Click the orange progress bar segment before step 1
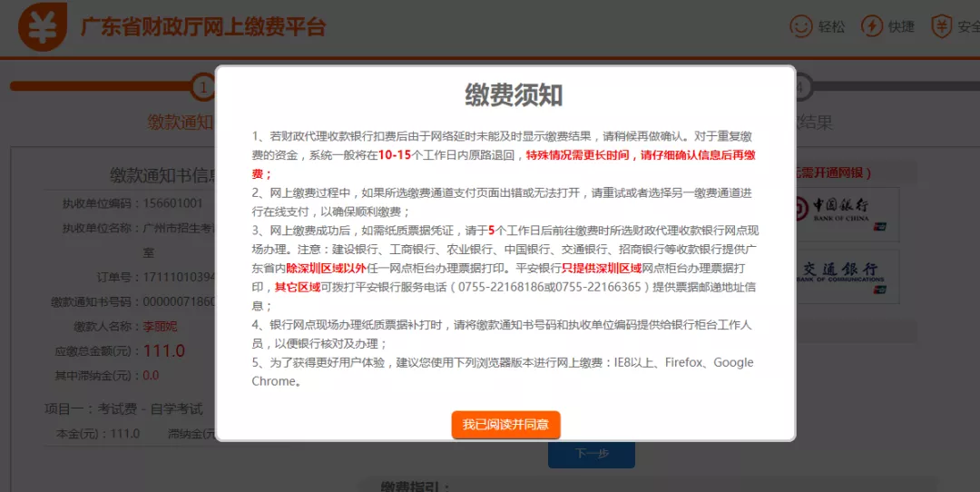The image size is (980, 492). click(x=100, y=87)
